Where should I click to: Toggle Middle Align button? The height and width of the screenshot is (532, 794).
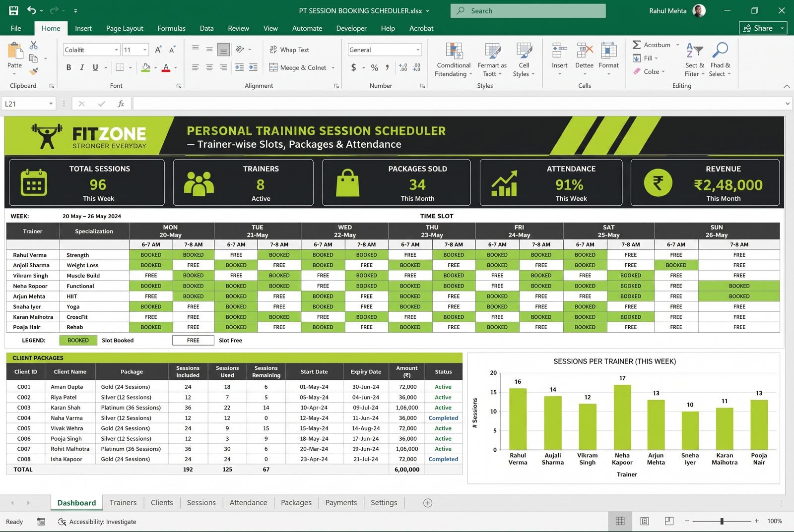(209, 49)
